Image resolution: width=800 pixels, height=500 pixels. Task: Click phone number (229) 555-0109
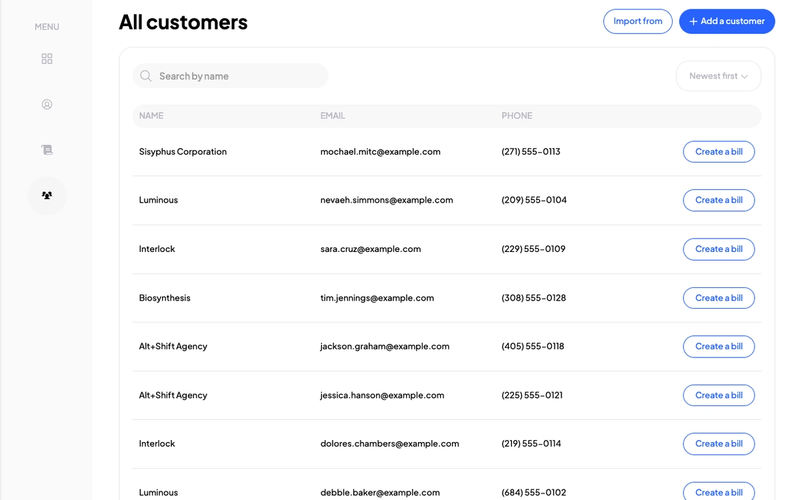point(533,249)
